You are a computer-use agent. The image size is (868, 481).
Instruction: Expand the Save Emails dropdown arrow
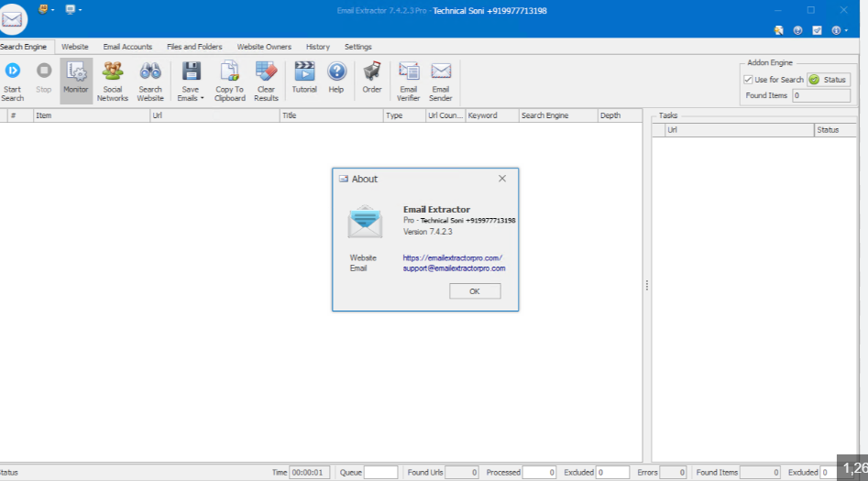(x=202, y=99)
